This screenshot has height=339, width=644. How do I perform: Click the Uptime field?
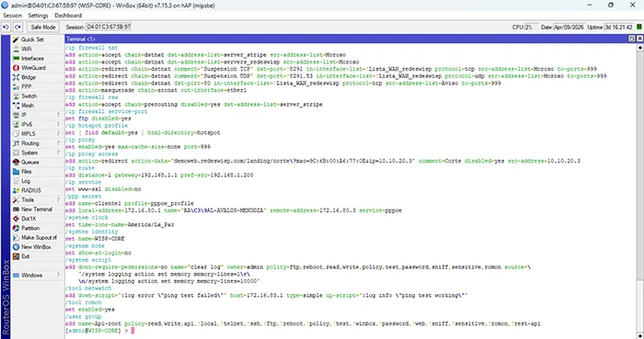pyautogui.click(x=618, y=27)
